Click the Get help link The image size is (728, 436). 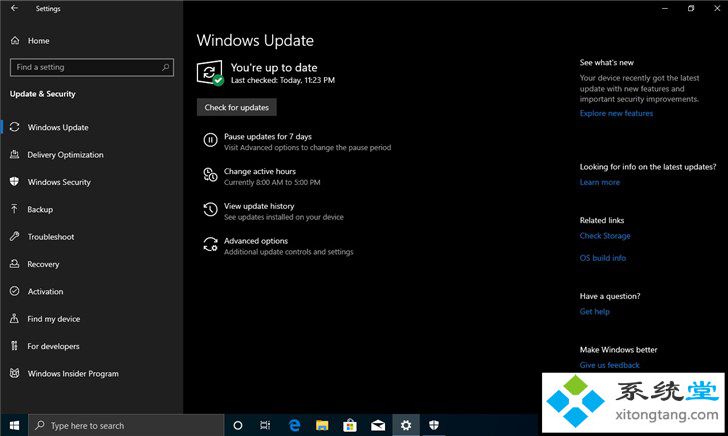pos(594,312)
